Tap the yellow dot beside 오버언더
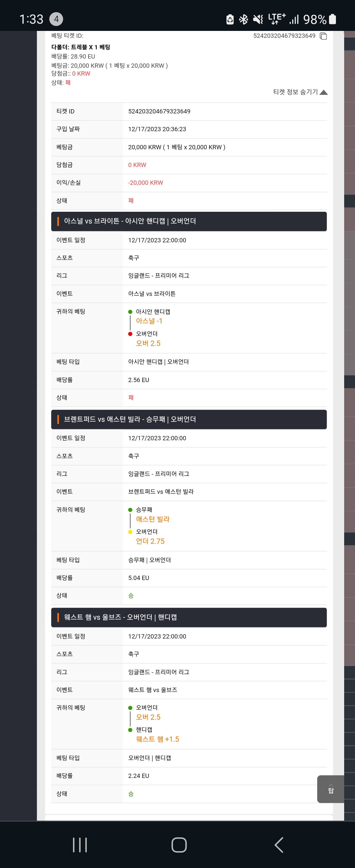The height and width of the screenshot is (868, 355). tap(130, 532)
